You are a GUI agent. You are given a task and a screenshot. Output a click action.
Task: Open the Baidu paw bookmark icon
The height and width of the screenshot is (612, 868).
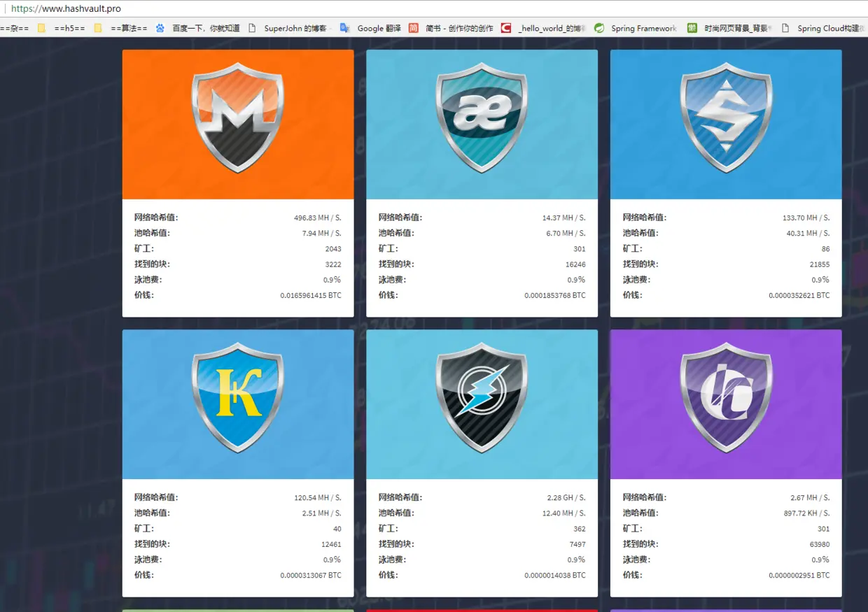tap(160, 28)
